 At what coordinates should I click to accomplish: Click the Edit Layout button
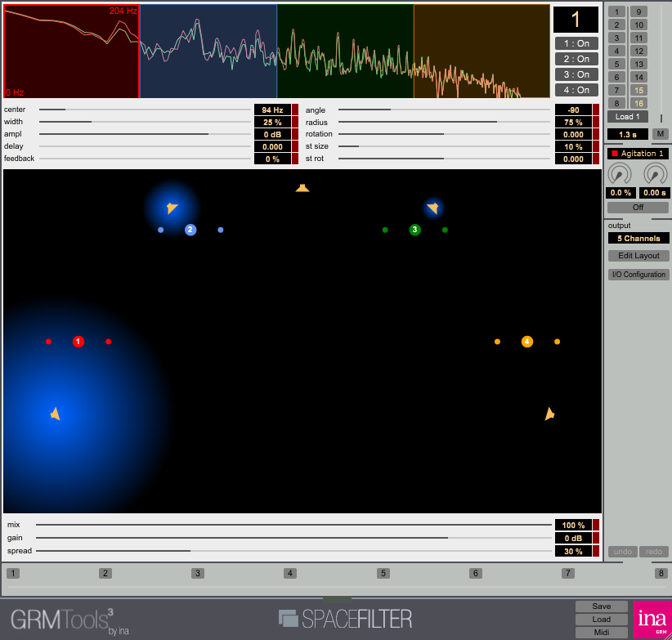638,256
